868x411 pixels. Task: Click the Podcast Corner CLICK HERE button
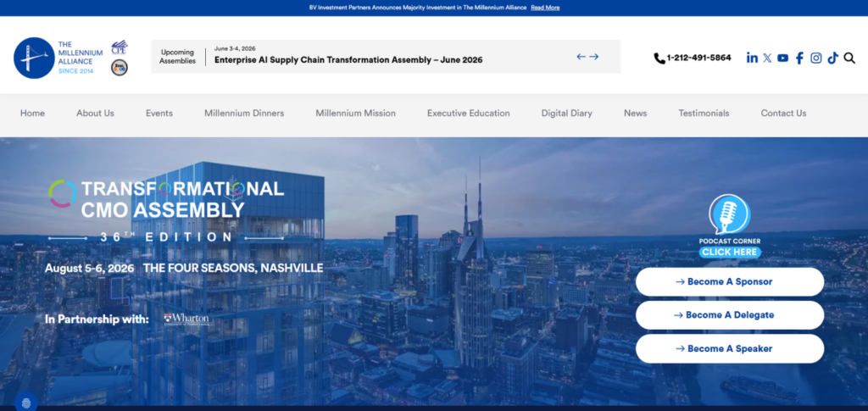coord(730,253)
